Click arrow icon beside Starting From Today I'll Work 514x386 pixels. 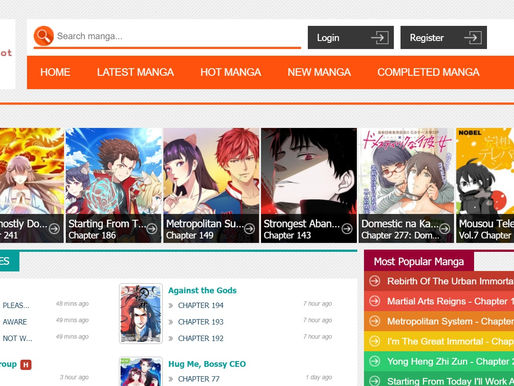[374, 381]
